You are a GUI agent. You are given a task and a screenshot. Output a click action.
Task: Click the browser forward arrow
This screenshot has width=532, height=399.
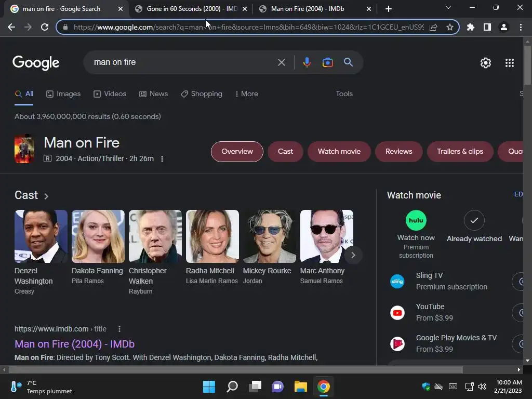point(28,27)
